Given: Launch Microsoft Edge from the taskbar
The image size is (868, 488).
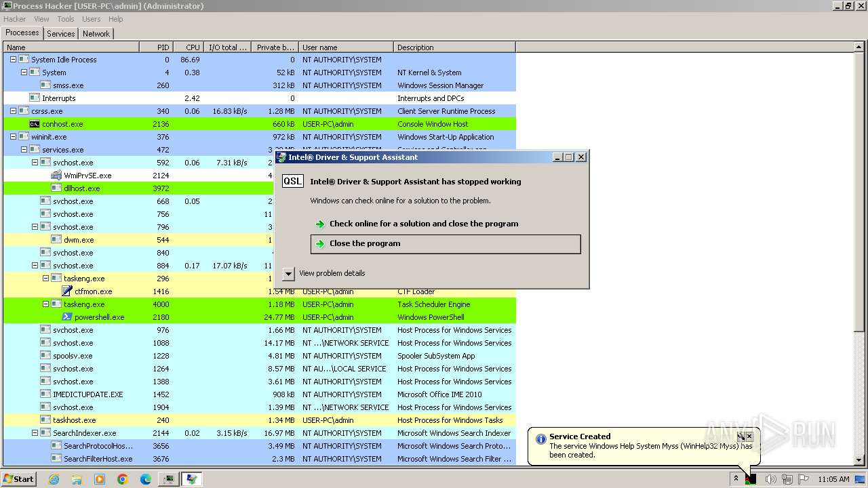Looking at the screenshot, I should click(x=146, y=479).
